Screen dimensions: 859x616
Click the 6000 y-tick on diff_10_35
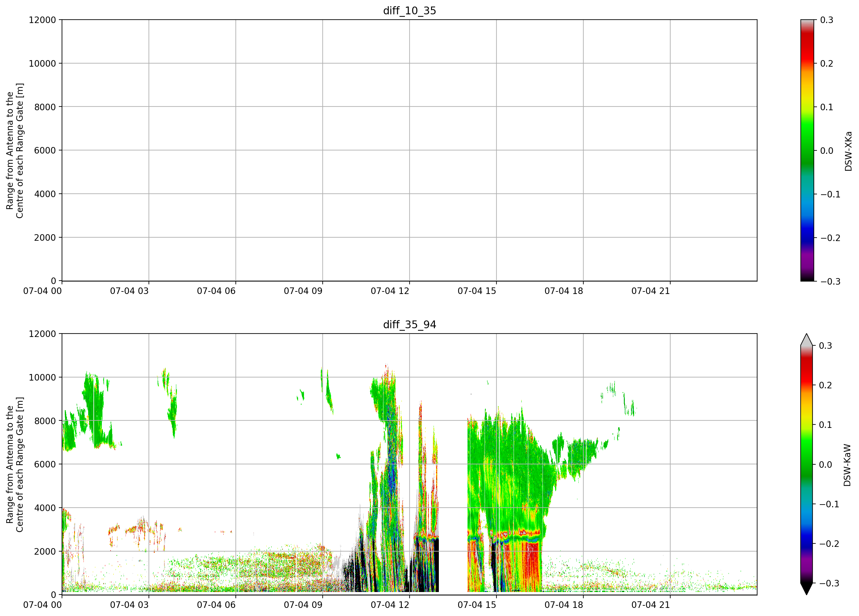click(x=45, y=150)
